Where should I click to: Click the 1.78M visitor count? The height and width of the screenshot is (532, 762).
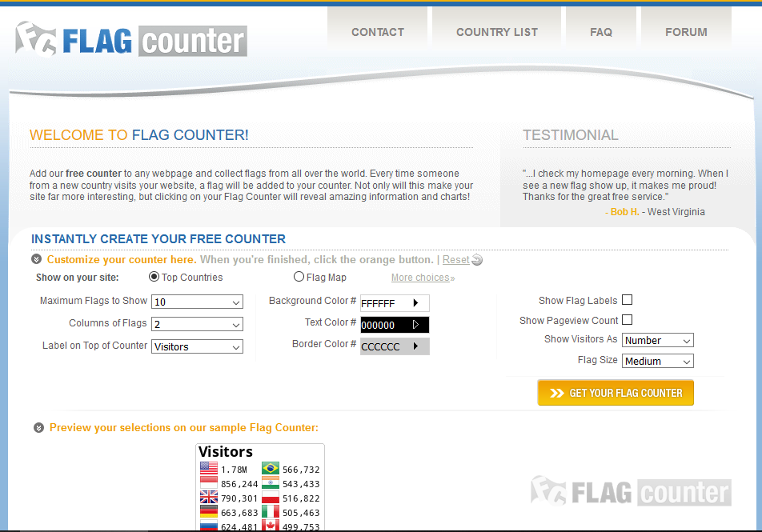pos(234,470)
